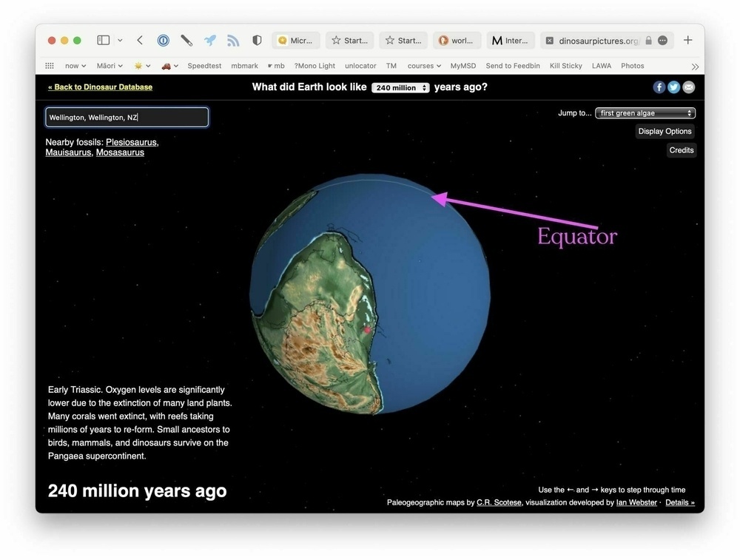
Task: Share the page using the Twitter icon
Action: pyautogui.click(x=673, y=87)
